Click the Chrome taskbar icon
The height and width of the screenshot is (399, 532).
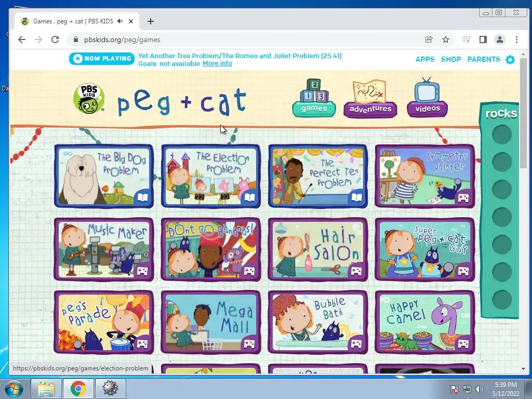tap(78, 389)
